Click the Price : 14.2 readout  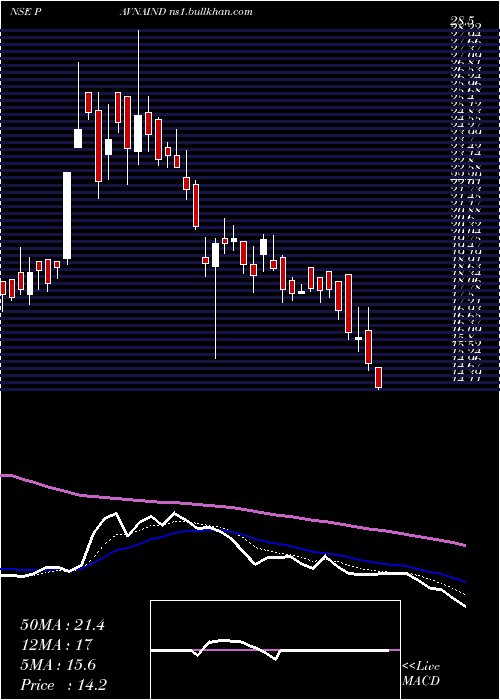(63, 684)
